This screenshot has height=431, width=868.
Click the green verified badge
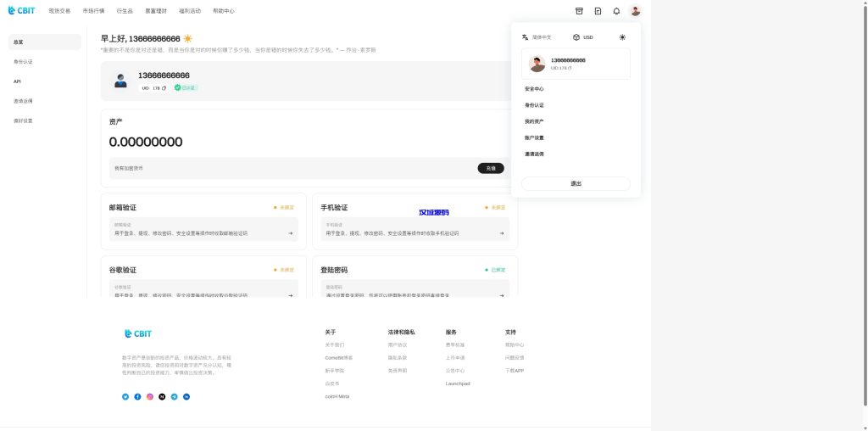pos(186,87)
